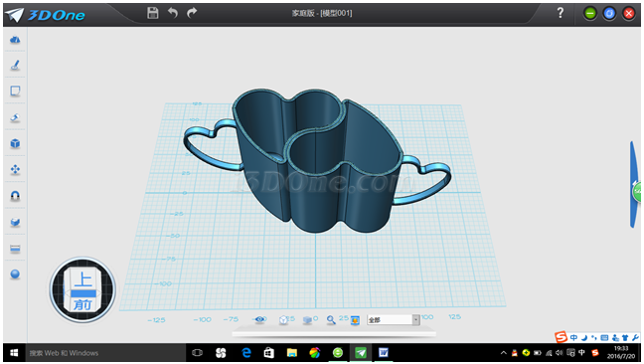The image size is (644, 364).
Task: Redo the last undone action
Action: point(192,13)
